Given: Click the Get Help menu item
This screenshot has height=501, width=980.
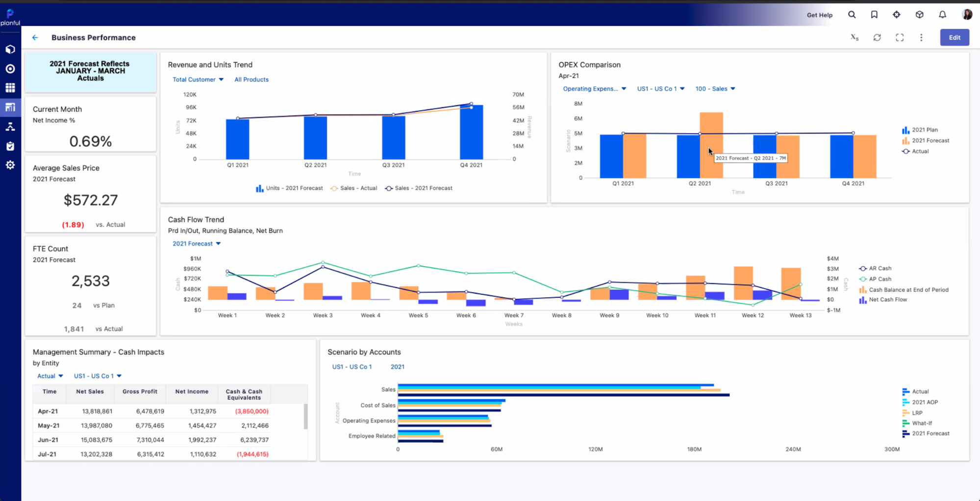Looking at the screenshot, I should [819, 15].
